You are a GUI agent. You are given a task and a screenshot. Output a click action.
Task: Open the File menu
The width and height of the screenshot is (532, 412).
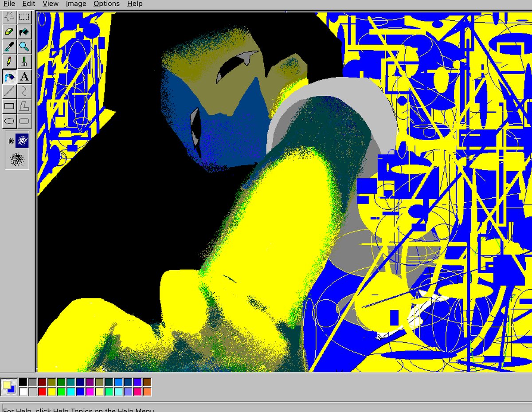(x=9, y=4)
